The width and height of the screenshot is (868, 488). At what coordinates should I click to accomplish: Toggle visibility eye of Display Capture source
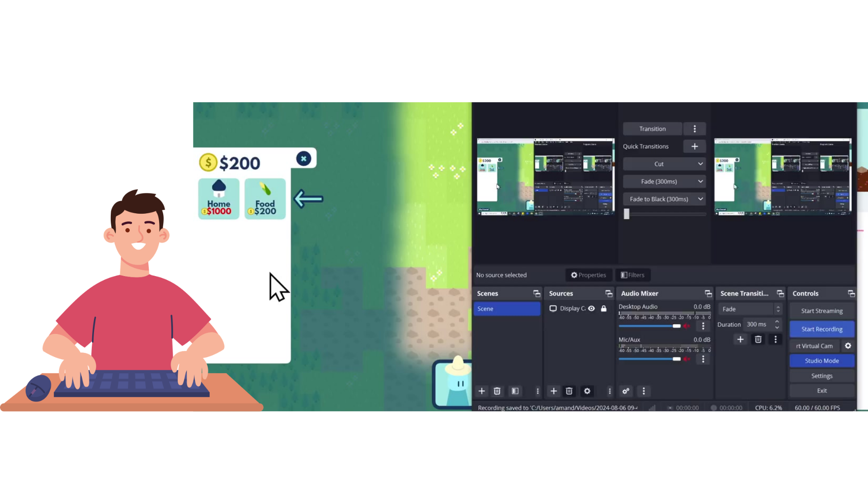pos(591,309)
